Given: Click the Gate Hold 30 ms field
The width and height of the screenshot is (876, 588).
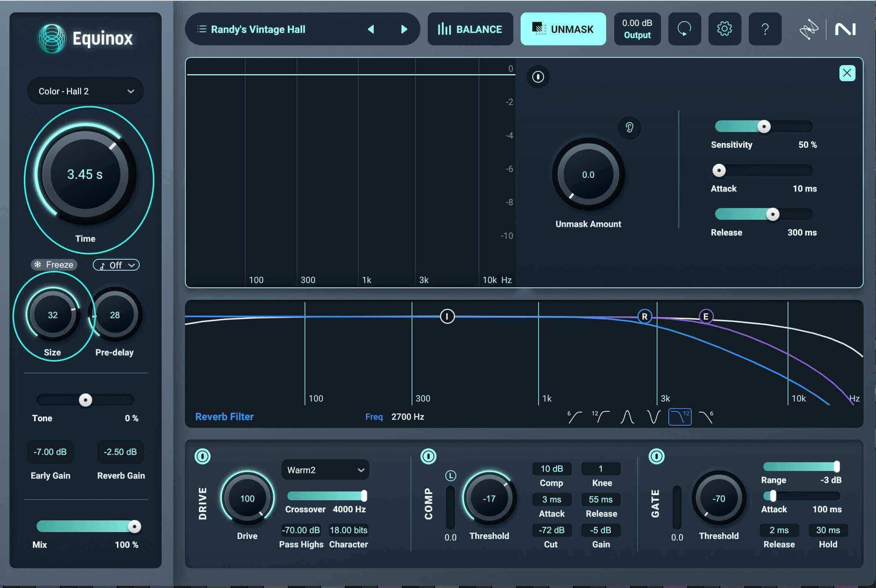Looking at the screenshot, I should tap(828, 530).
